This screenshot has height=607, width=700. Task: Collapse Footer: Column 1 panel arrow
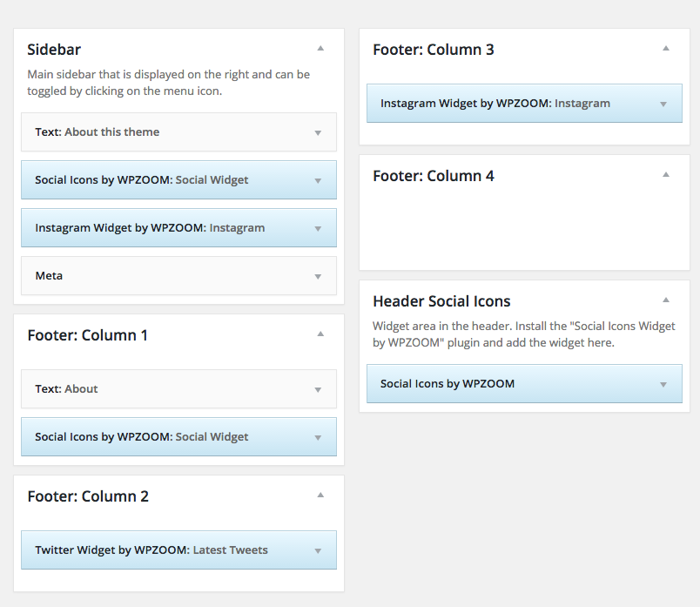(320, 334)
